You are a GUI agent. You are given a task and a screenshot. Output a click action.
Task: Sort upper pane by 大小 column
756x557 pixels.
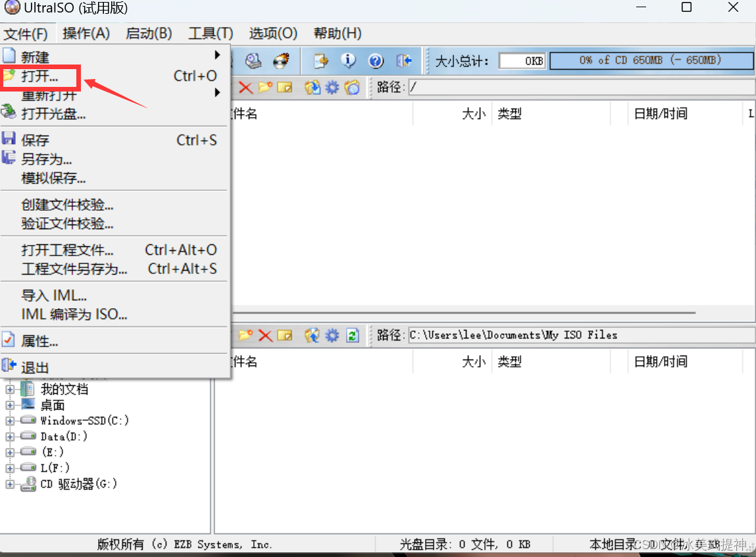coord(452,114)
